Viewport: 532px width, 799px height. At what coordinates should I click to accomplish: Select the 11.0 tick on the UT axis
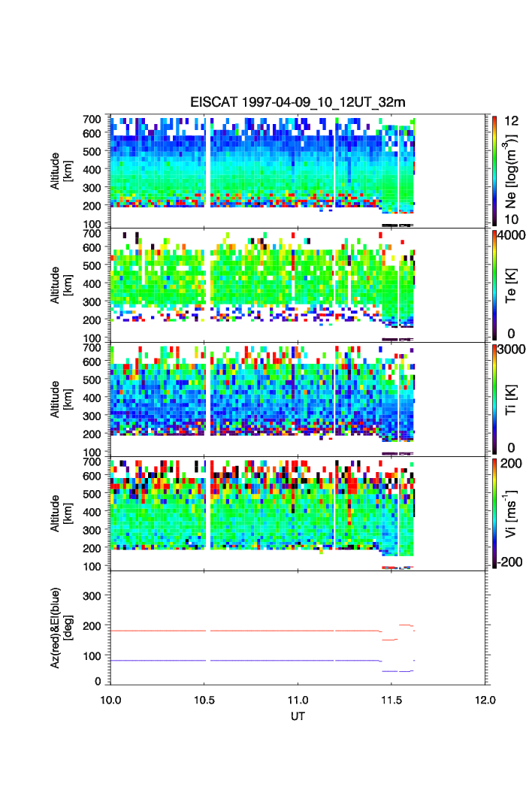[299, 700]
